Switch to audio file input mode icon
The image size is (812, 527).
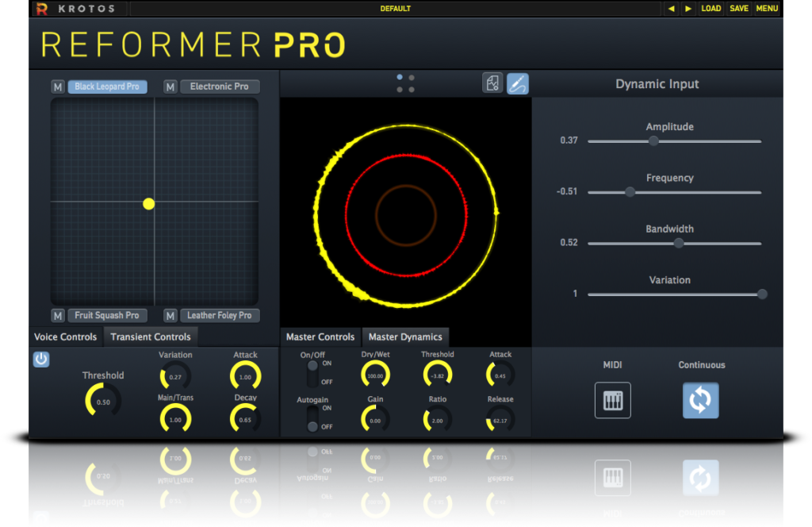click(492, 83)
